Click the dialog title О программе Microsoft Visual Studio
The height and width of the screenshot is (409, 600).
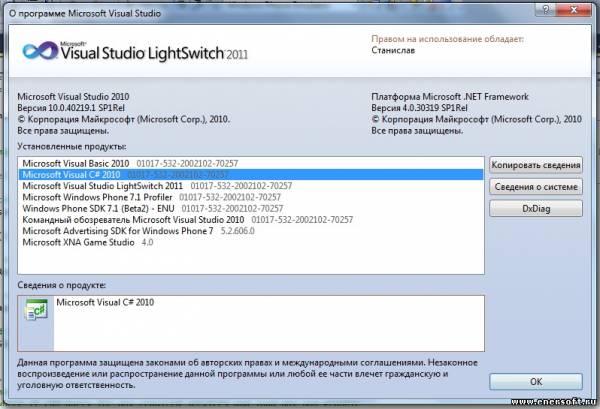tap(85, 13)
